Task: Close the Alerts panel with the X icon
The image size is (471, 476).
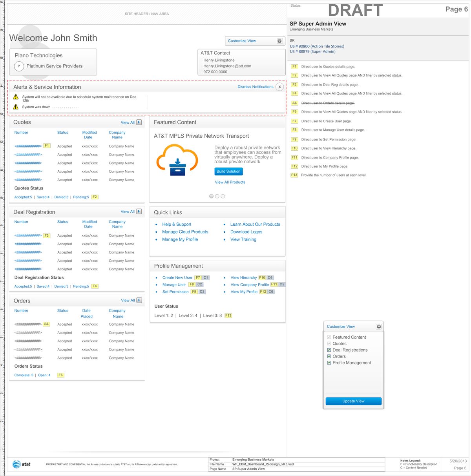Action: pyautogui.click(x=279, y=87)
